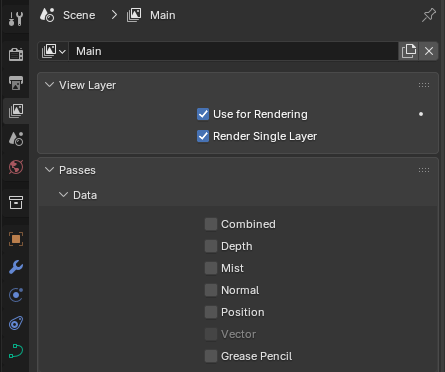Viewport: 445px width, 372px height.
Task: Add a new view layer with copy icon
Action: coord(409,51)
